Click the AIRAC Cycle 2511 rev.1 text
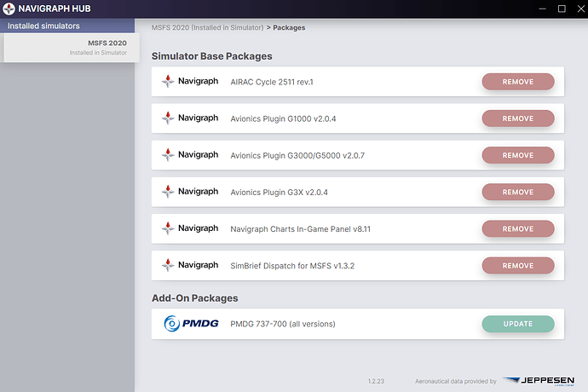Image resolution: width=588 pixels, height=392 pixels. (272, 82)
